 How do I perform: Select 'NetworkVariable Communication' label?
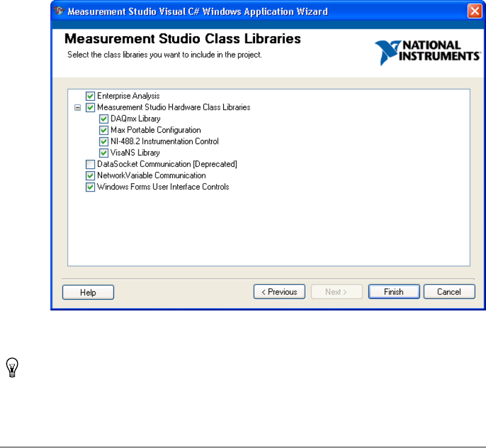pyautogui.click(x=151, y=175)
